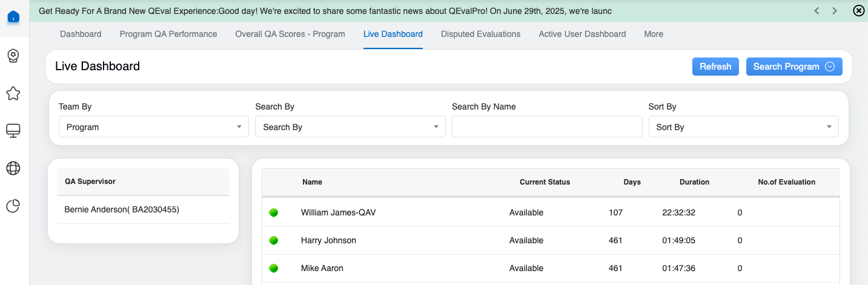
Task: Expand the Team By dropdown
Action: tap(153, 127)
